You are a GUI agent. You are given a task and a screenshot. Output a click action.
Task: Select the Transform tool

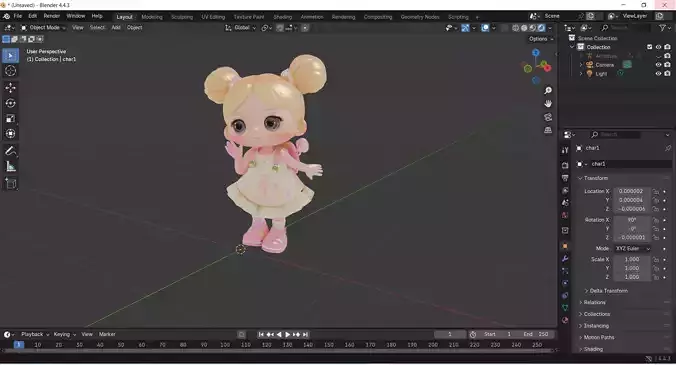coord(10,134)
